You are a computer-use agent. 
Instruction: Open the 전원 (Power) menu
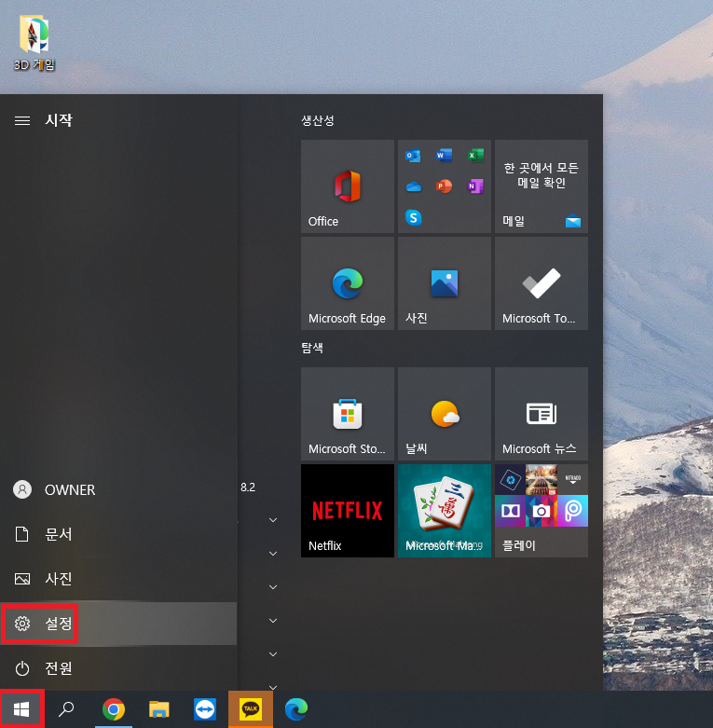pyautogui.click(x=118, y=668)
